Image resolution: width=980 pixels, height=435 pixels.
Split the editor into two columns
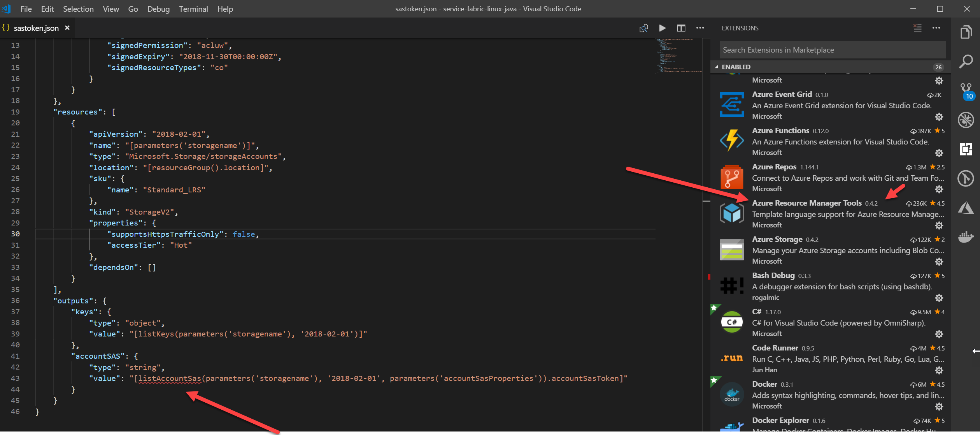point(681,28)
